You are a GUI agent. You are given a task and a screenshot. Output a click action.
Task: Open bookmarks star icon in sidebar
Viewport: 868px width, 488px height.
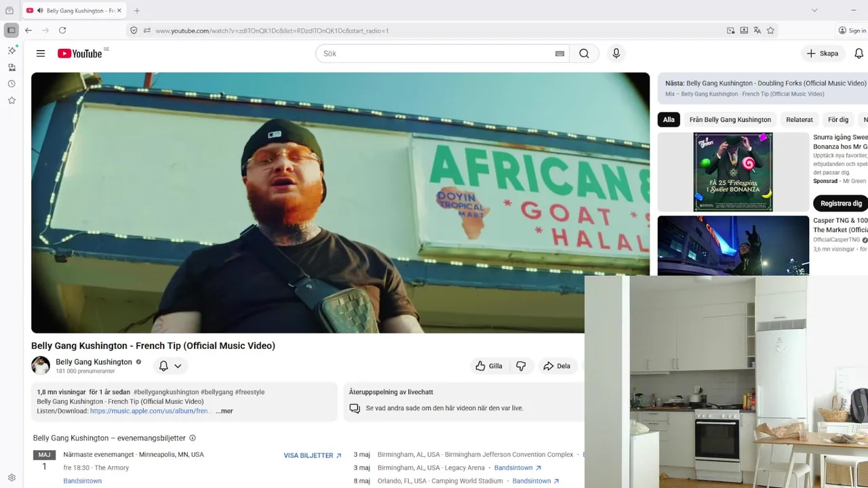(12, 100)
